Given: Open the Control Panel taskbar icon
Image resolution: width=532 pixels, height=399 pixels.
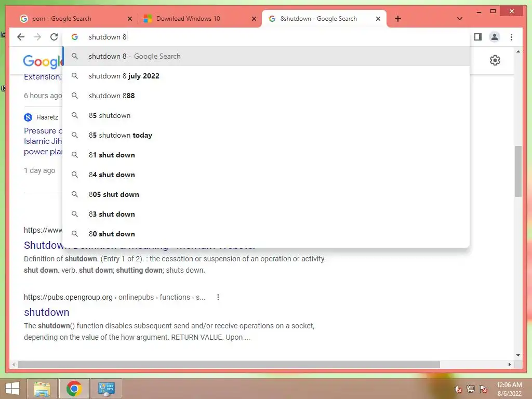Looking at the screenshot, I should click(x=107, y=389).
